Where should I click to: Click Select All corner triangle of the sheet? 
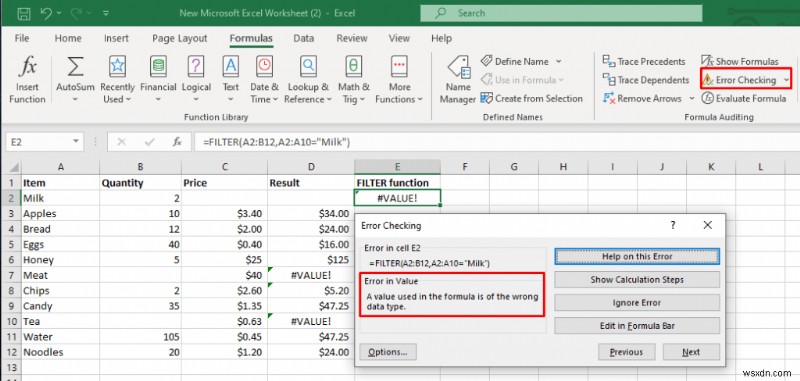[x=14, y=167]
